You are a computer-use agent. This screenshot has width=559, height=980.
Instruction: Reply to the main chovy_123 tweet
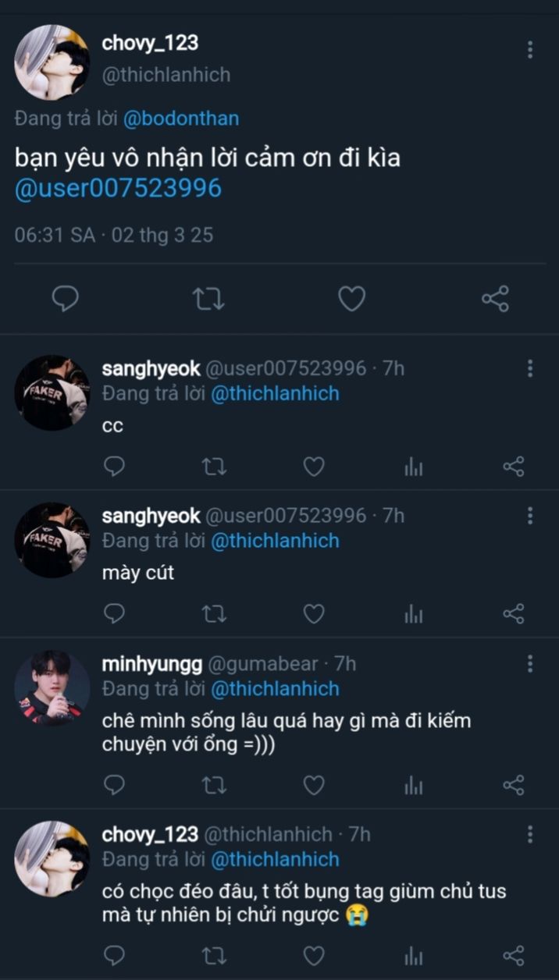65,299
